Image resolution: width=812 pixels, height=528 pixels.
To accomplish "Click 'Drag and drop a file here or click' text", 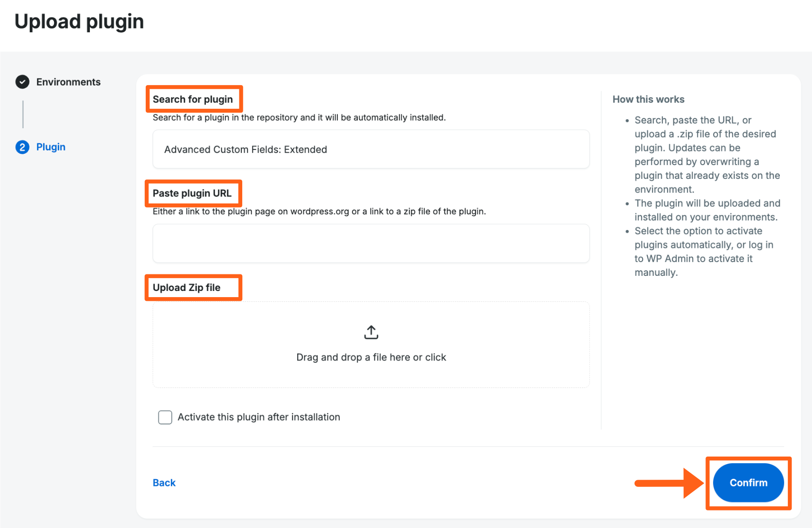I will pyautogui.click(x=371, y=357).
